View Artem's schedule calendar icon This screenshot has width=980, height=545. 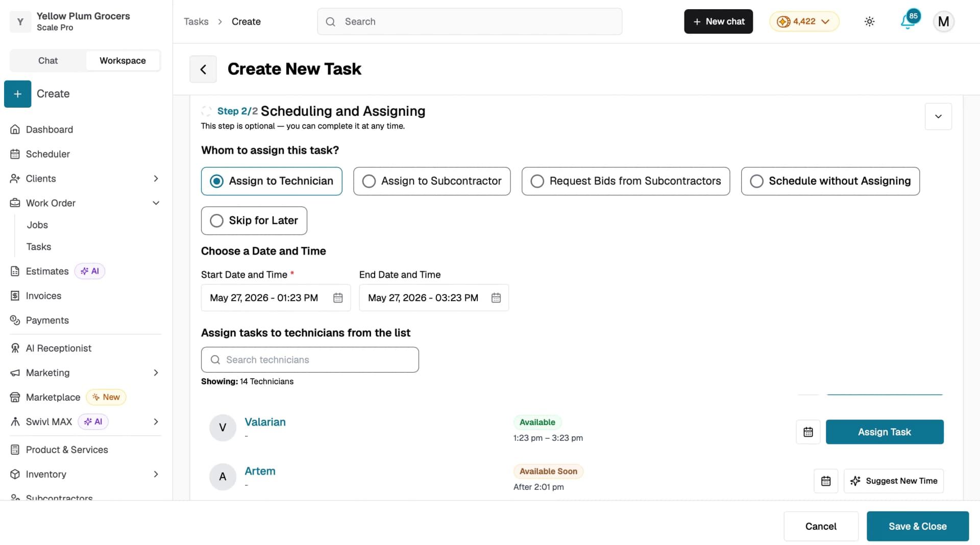tap(826, 481)
